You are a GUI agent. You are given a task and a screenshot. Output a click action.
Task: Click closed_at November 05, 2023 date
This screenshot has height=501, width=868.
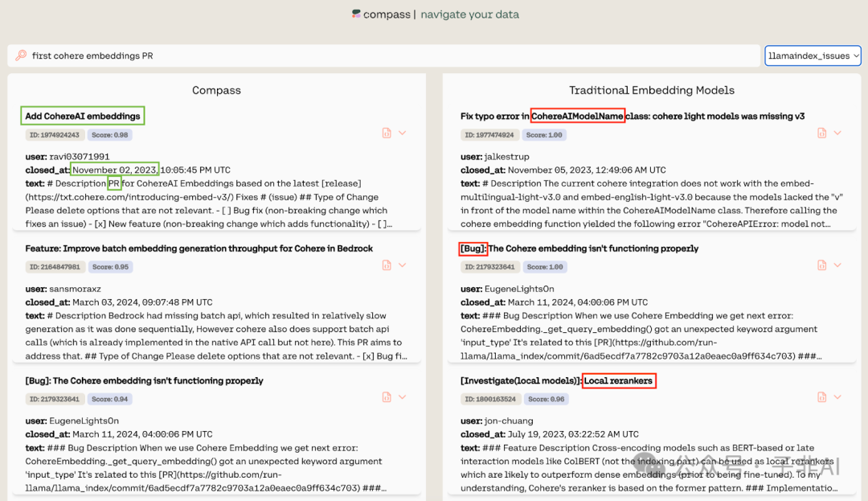pos(587,170)
